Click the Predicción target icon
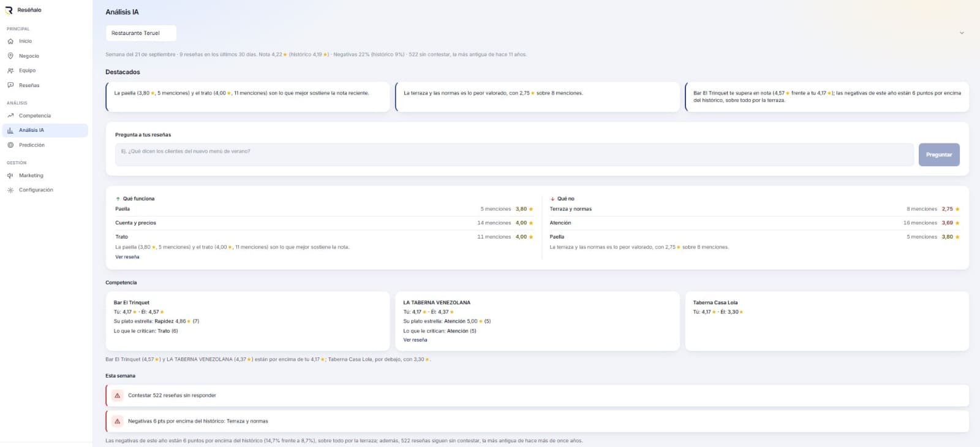 [x=10, y=145]
